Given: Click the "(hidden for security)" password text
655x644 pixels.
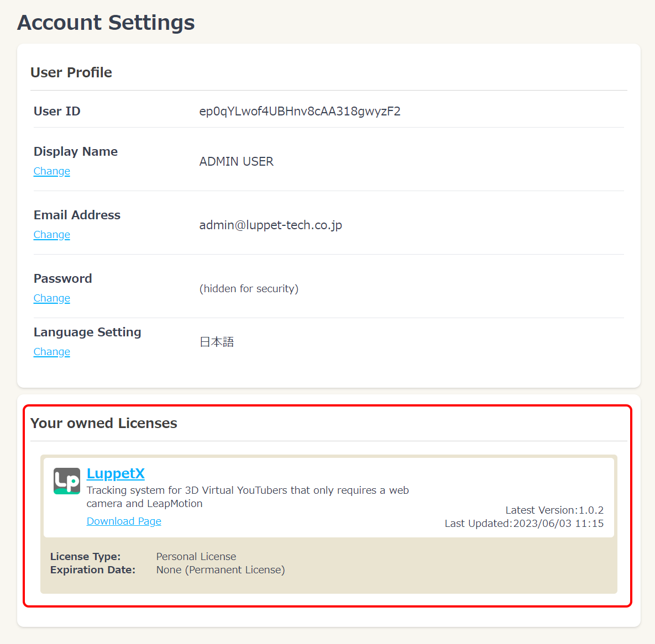Looking at the screenshot, I should (x=249, y=289).
